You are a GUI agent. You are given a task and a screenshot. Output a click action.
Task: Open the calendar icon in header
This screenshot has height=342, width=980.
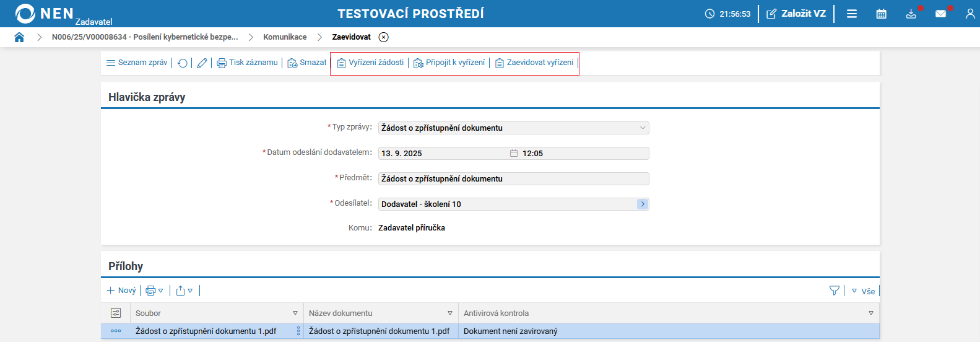(882, 14)
